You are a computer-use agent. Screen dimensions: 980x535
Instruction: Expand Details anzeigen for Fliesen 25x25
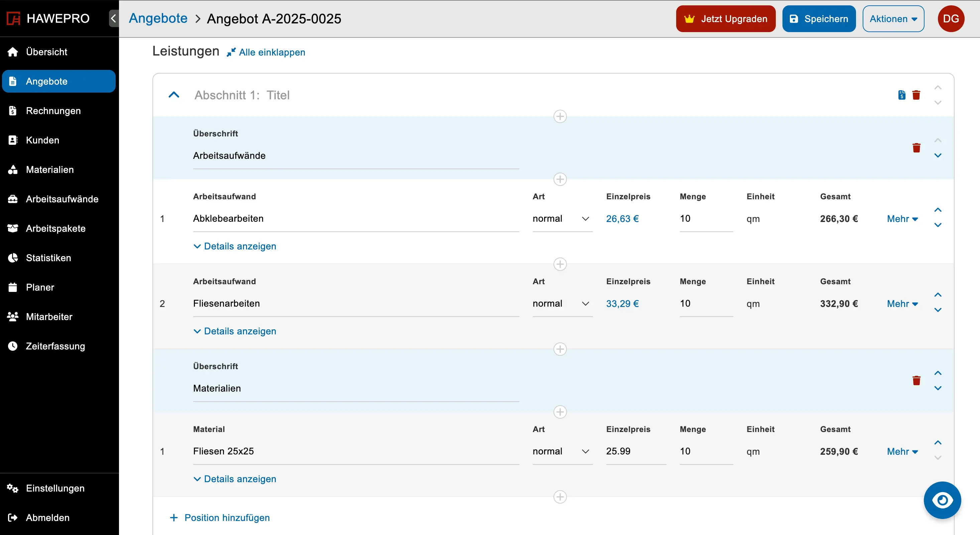click(235, 479)
